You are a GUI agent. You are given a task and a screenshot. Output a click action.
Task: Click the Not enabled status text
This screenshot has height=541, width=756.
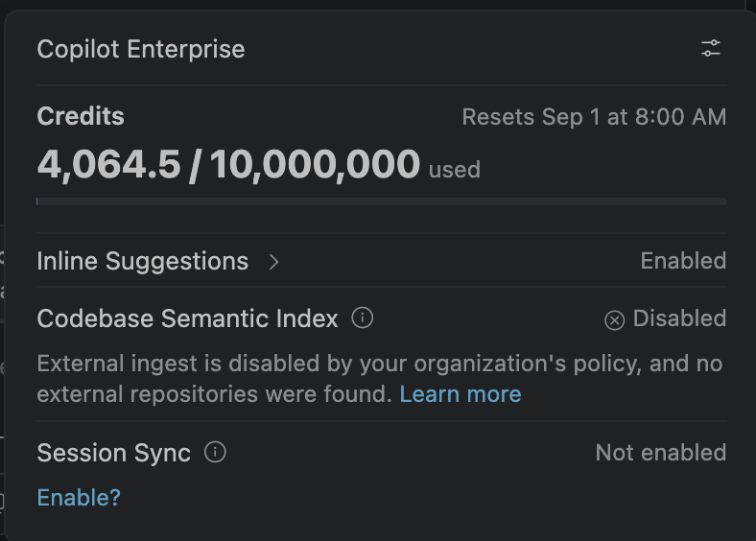click(661, 453)
